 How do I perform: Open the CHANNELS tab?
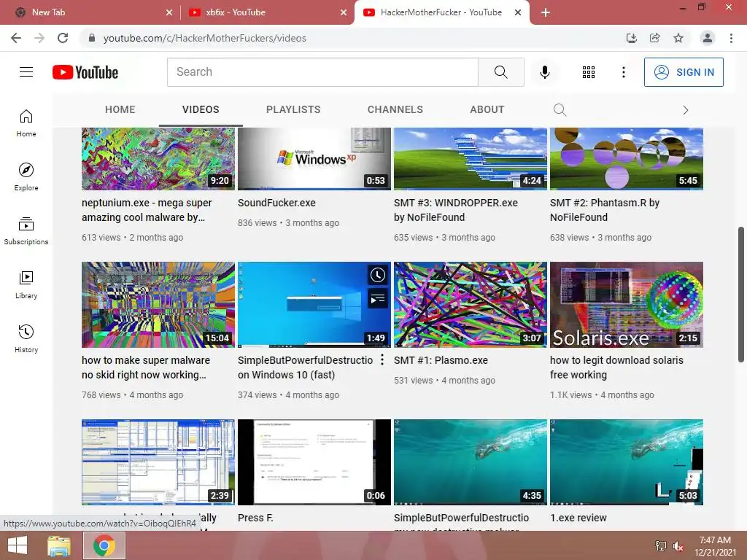tap(395, 109)
